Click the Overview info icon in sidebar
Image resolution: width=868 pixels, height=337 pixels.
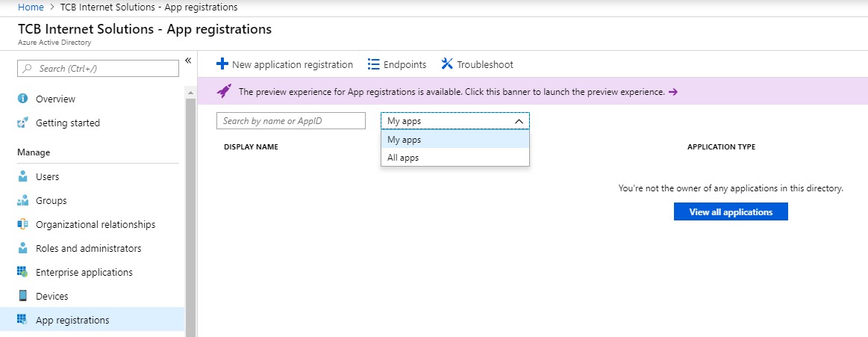[x=22, y=99]
